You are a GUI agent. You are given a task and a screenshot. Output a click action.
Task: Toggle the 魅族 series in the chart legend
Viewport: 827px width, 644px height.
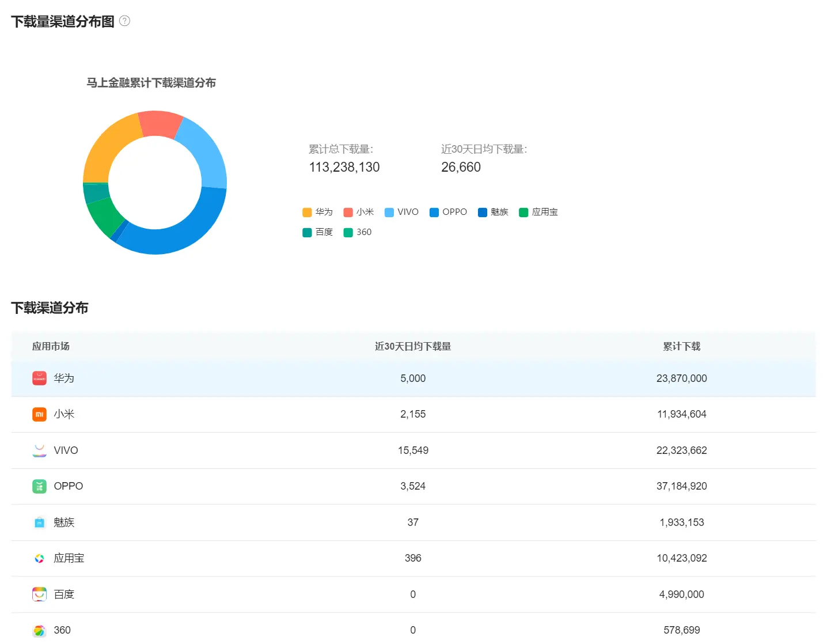point(494,212)
